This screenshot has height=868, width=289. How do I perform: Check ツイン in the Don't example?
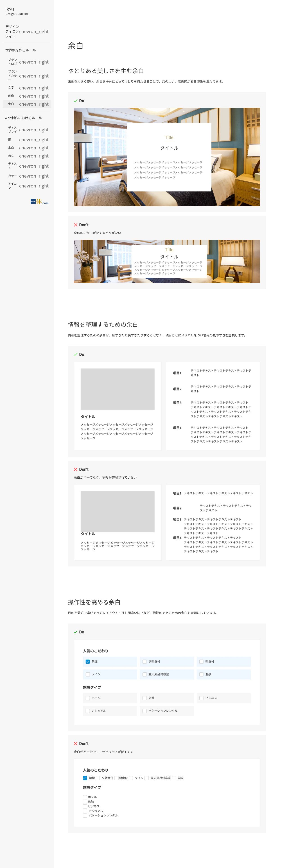pyautogui.click(x=131, y=778)
